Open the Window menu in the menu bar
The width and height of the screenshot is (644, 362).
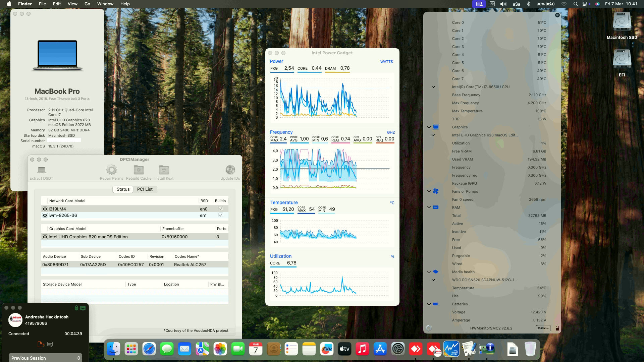pyautogui.click(x=105, y=4)
